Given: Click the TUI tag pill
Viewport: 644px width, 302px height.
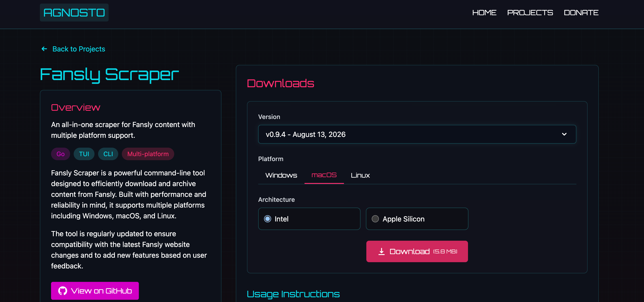Looking at the screenshot, I should tap(84, 154).
